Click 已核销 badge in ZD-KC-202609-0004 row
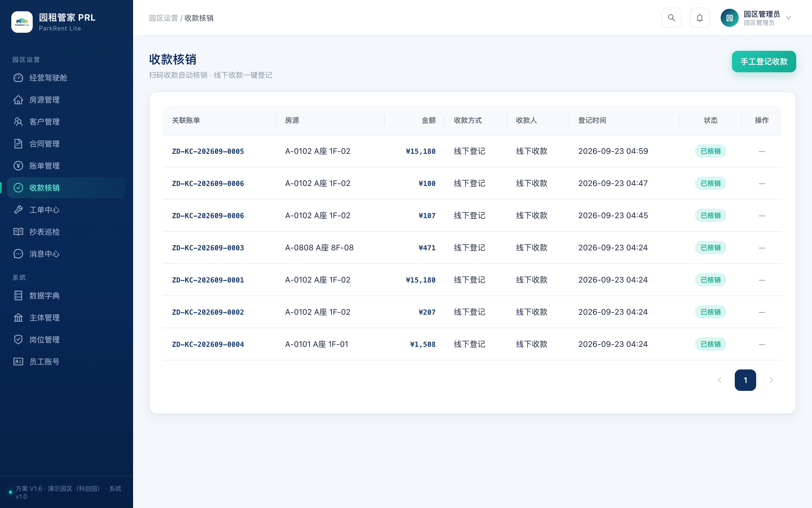812x508 pixels. tap(711, 344)
